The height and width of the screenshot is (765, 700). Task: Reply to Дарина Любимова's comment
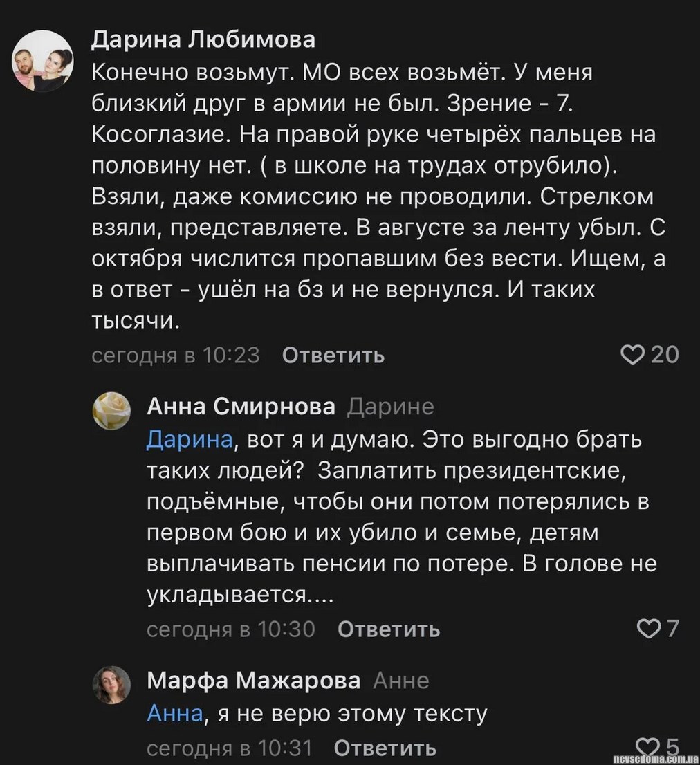click(333, 356)
